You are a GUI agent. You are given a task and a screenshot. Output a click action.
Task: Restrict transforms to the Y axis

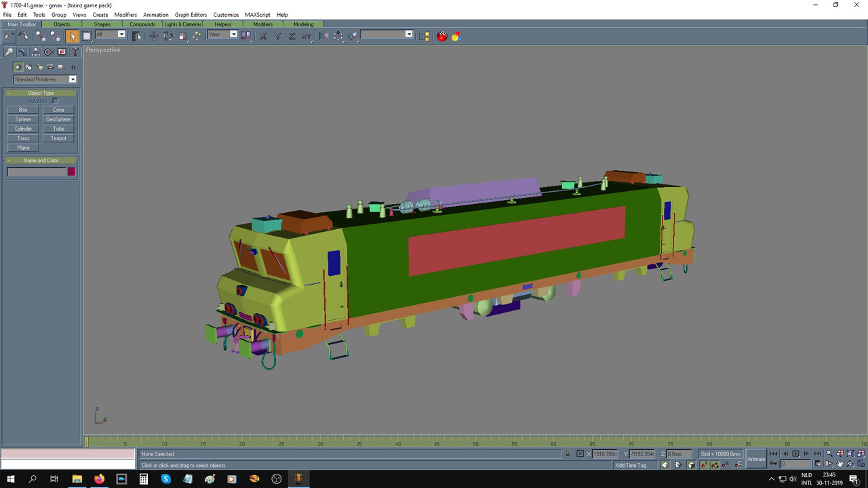[x=277, y=36]
